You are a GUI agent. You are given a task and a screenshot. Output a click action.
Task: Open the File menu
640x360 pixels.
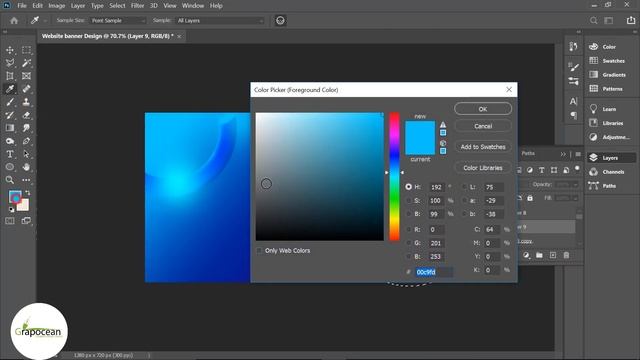click(x=22, y=6)
